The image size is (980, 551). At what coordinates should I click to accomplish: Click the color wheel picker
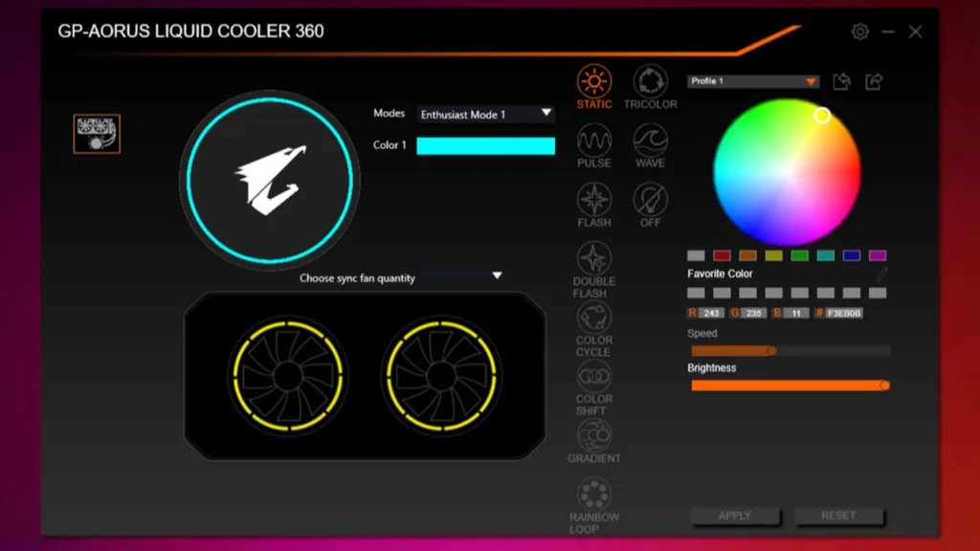(787, 172)
